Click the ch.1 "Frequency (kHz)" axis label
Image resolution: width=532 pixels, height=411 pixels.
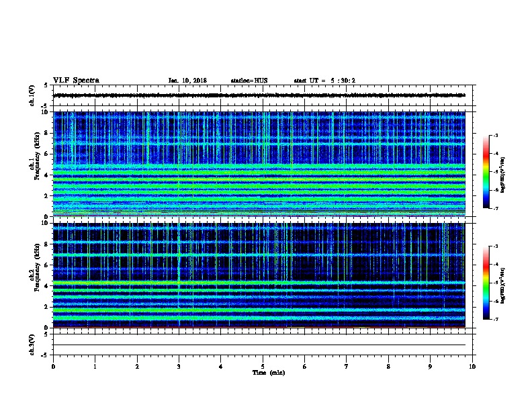37,156
